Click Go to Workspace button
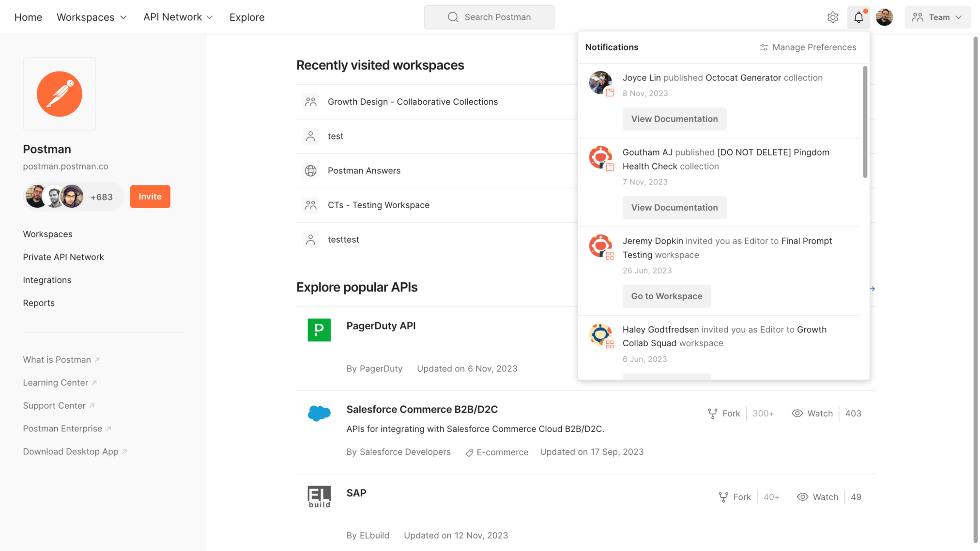The image size is (980, 551). click(x=666, y=296)
